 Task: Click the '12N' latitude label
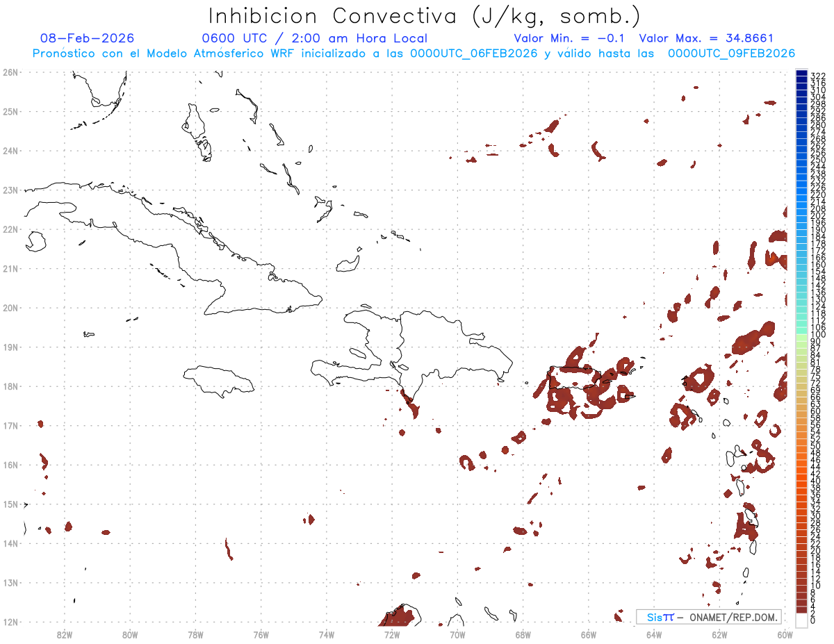point(10,622)
